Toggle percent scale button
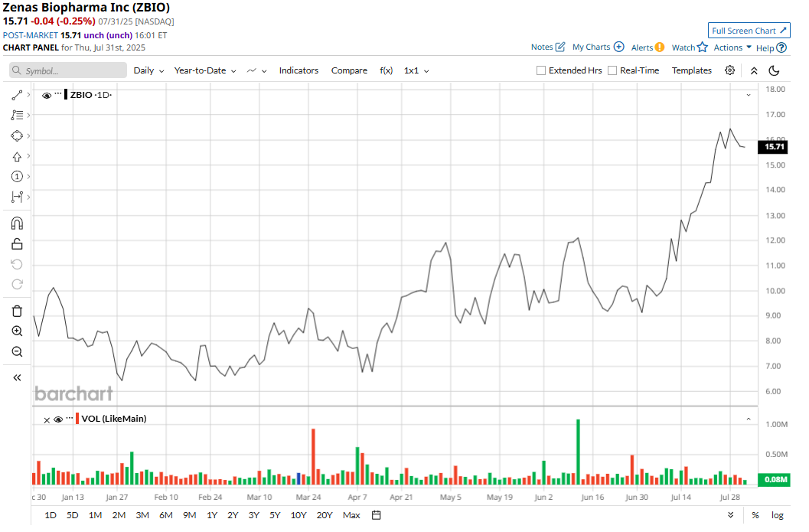 point(755,515)
